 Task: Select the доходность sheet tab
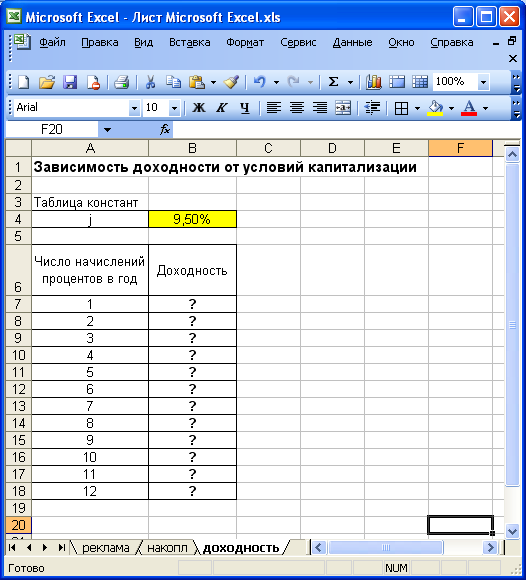click(241, 548)
